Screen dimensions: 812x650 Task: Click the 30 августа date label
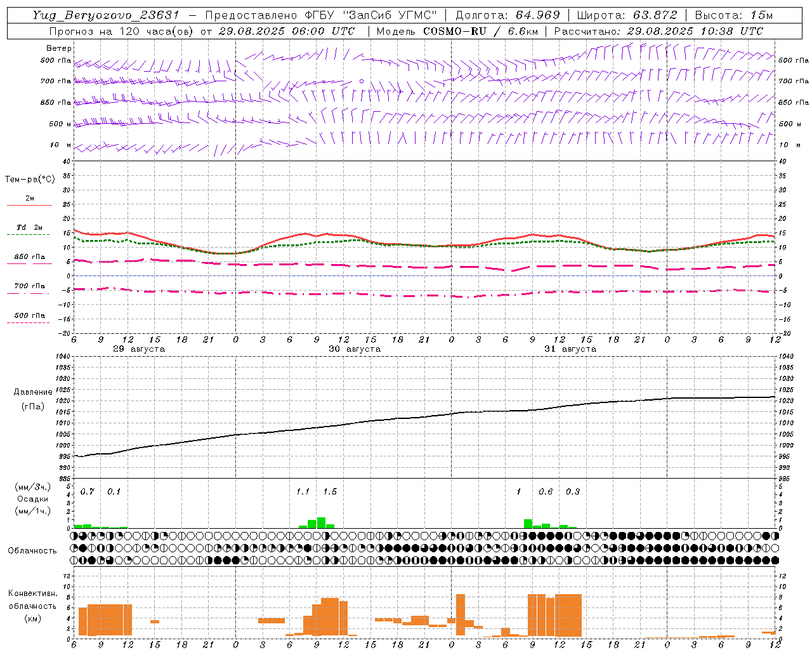pyautogui.click(x=355, y=349)
